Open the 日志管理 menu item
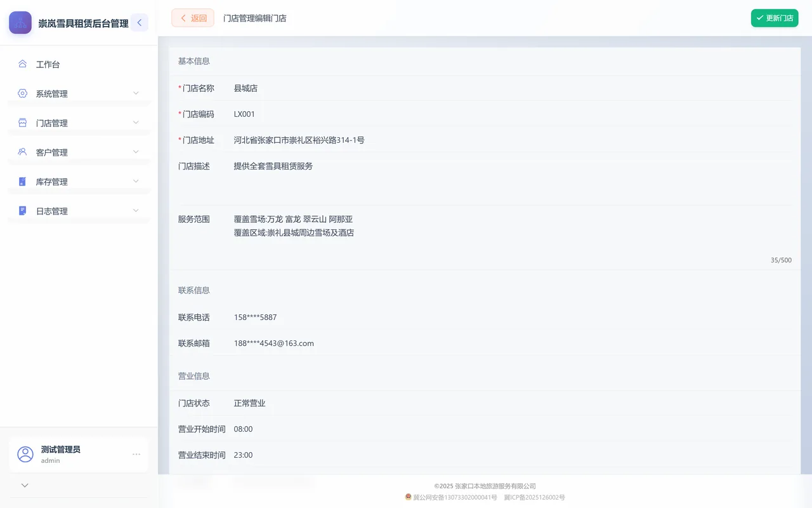Viewport: 812px width, 508px height. [79, 211]
